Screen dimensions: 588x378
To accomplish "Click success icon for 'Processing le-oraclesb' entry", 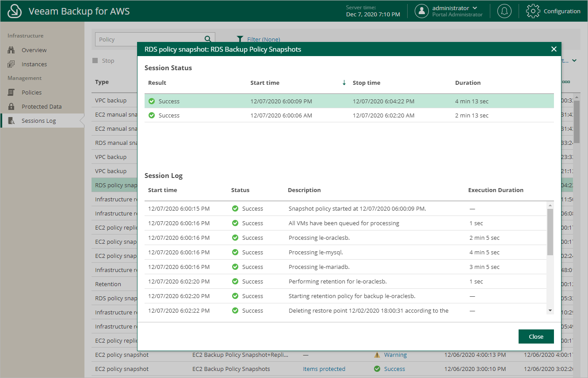I will (x=235, y=238).
